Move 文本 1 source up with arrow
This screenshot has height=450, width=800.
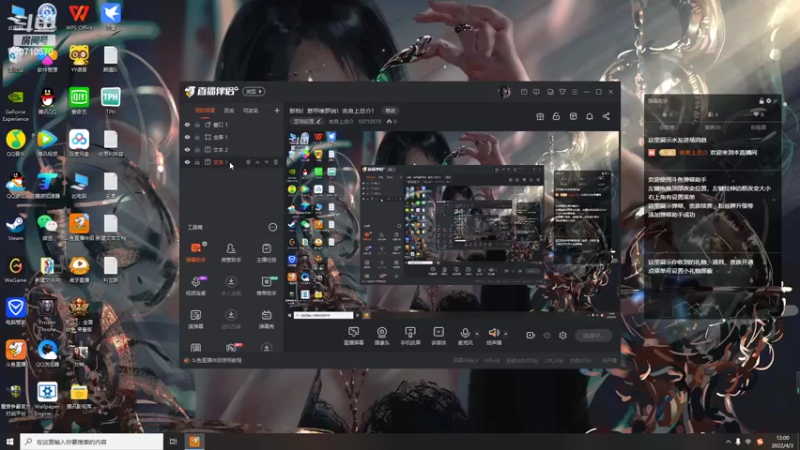click(258, 162)
